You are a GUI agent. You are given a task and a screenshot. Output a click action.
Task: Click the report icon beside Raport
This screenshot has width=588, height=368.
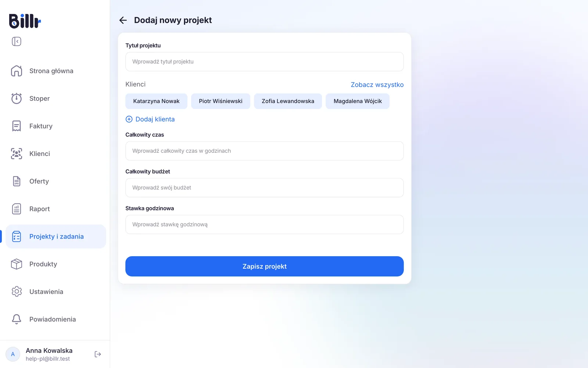[x=17, y=209]
